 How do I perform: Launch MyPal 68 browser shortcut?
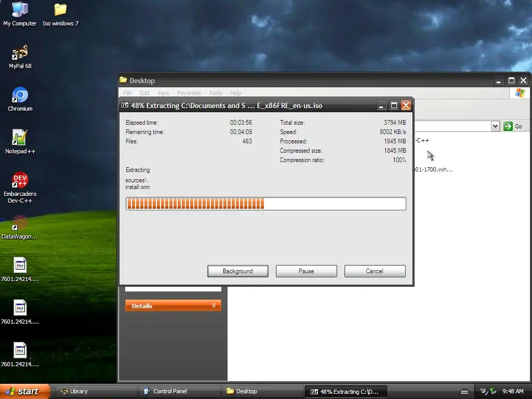coord(20,57)
